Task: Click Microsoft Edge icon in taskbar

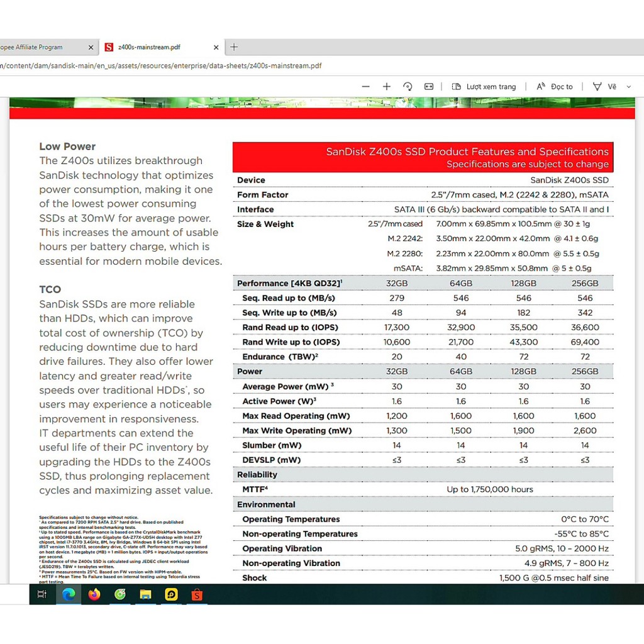Action: click(x=69, y=594)
